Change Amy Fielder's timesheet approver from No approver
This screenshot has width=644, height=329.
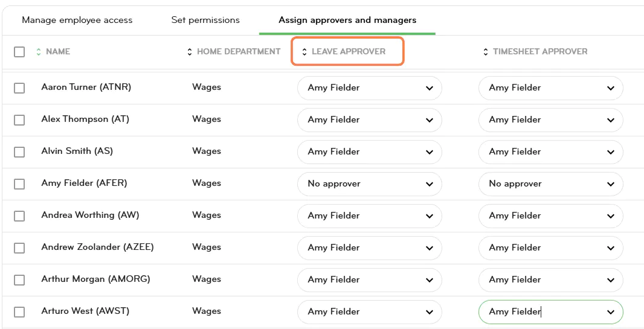coord(551,184)
